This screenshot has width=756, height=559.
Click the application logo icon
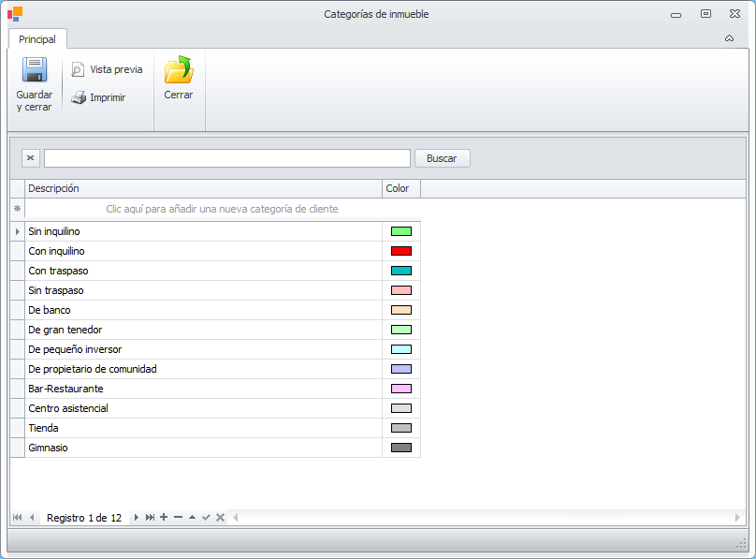coord(15,14)
